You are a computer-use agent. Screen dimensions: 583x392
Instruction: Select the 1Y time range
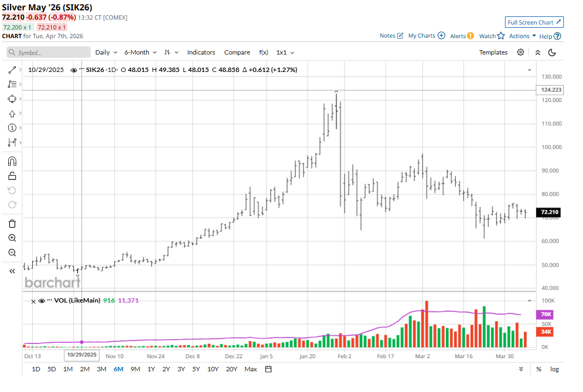pos(151,369)
